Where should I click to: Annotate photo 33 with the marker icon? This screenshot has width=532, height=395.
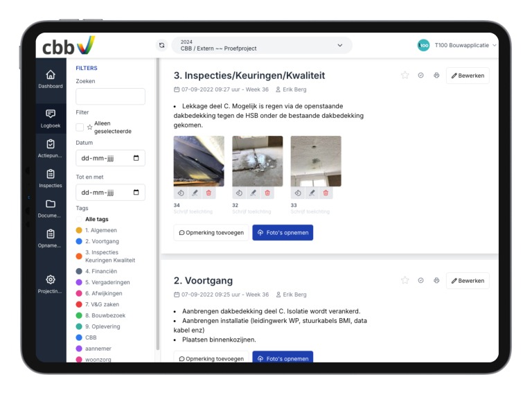[x=312, y=193]
